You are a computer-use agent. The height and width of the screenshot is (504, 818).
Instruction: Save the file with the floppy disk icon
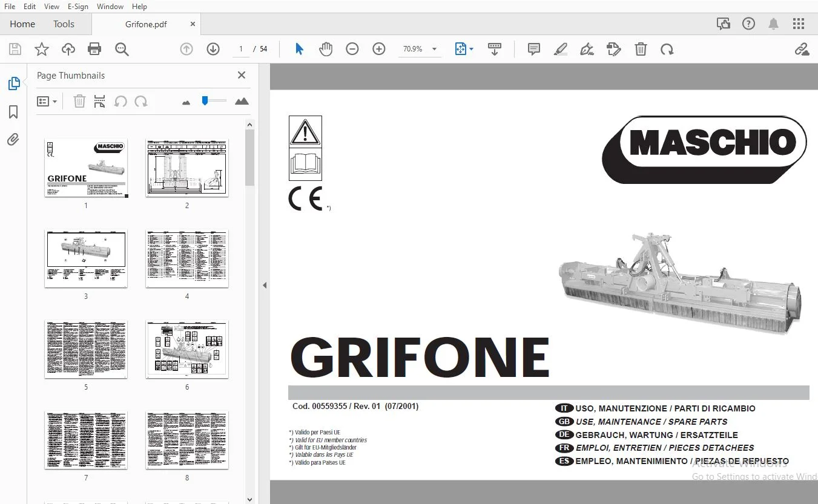(x=15, y=49)
